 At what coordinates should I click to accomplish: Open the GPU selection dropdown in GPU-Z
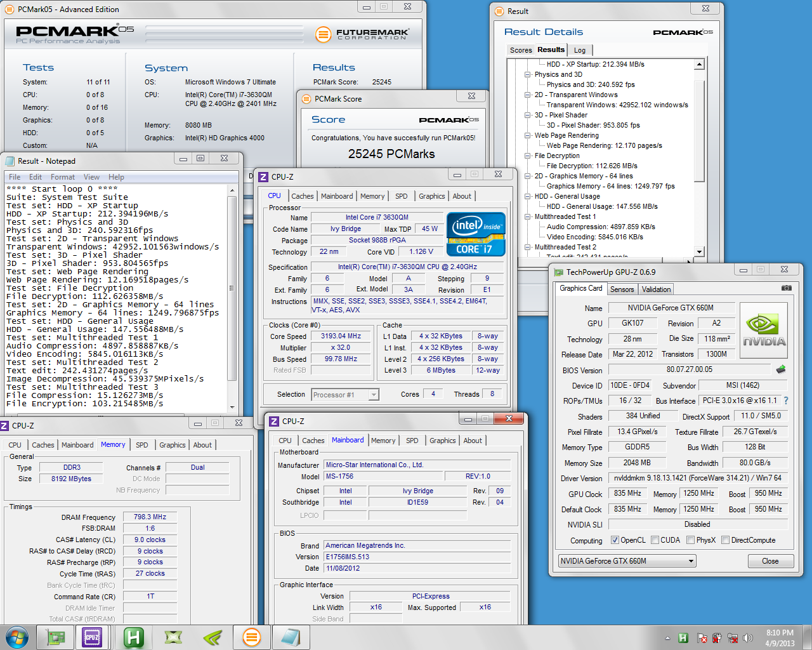[627, 561]
